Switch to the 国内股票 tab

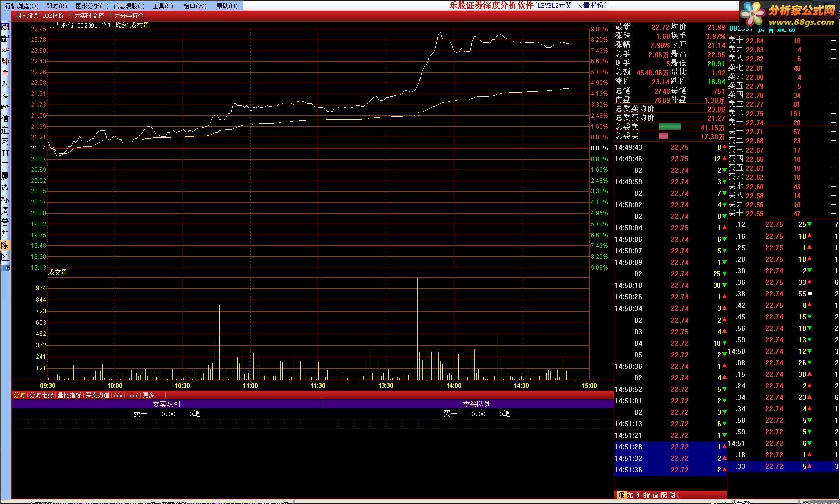tap(27, 16)
